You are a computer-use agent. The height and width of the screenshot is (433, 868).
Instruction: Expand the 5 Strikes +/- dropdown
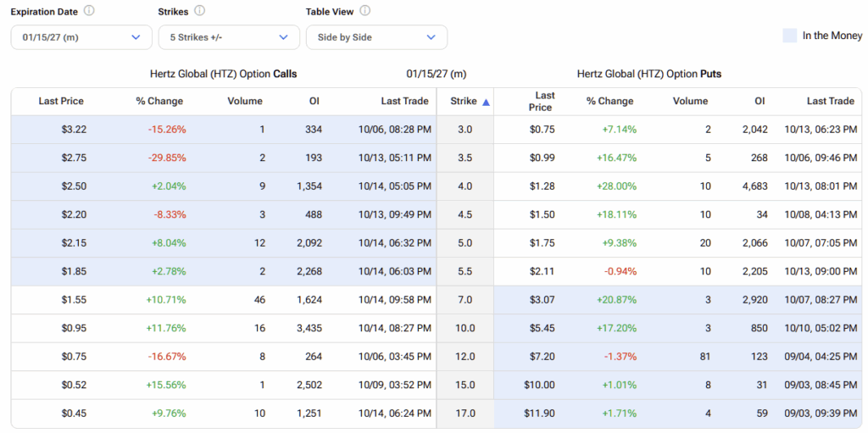[x=229, y=37]
